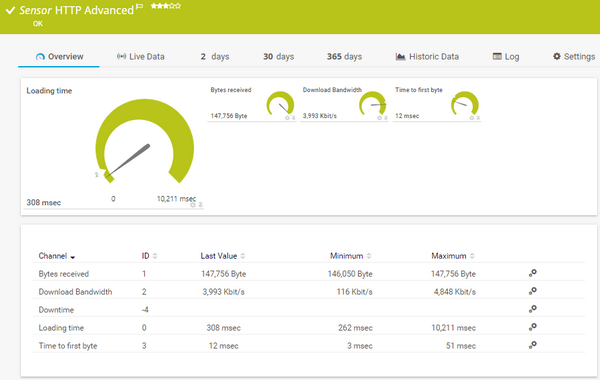Click the pin icon under Loading time gauge
Viewport: 600px width, 380px height.
point(200,205)
